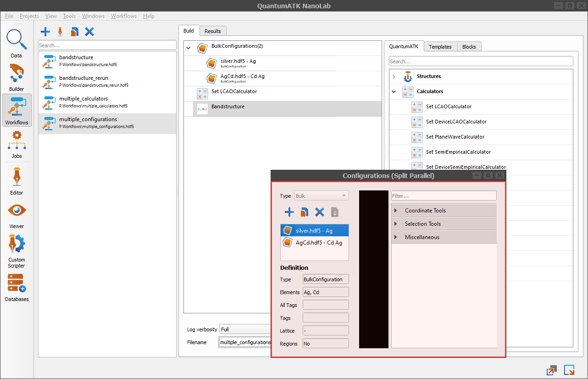
Task: Remove configuration in Configurations dialog
Action: 320,212
